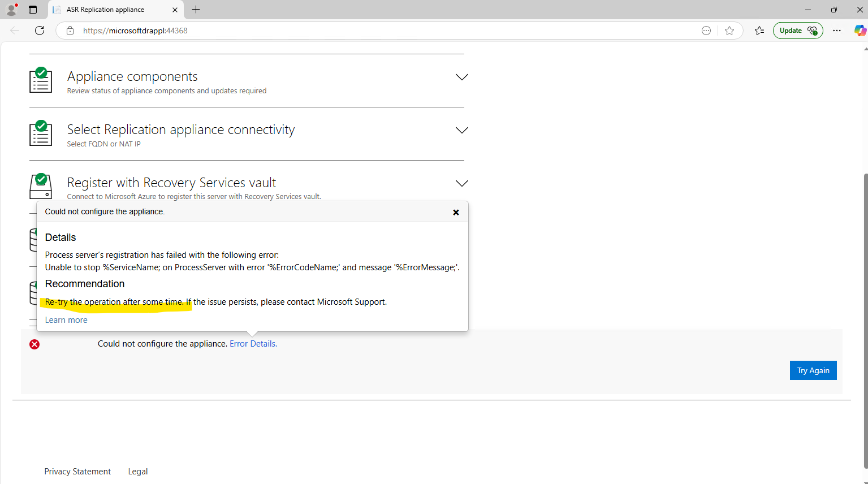Click the Register with Recovery Services vault heading
Viewport: 868px width, 484px height.
pos(171,183)
